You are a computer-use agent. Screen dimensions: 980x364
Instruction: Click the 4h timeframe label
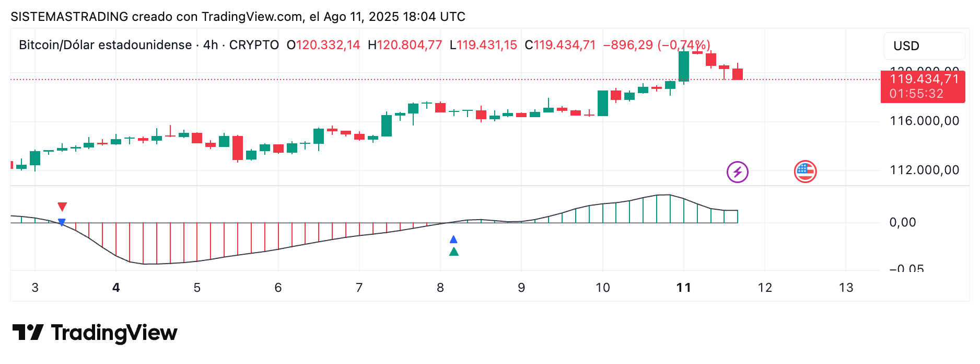pos(211,45)
